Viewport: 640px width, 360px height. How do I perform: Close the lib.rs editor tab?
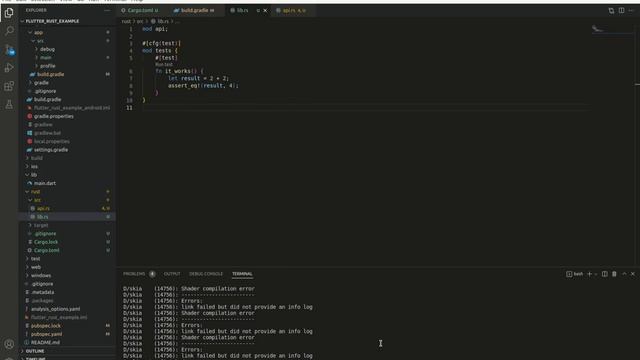265,11
